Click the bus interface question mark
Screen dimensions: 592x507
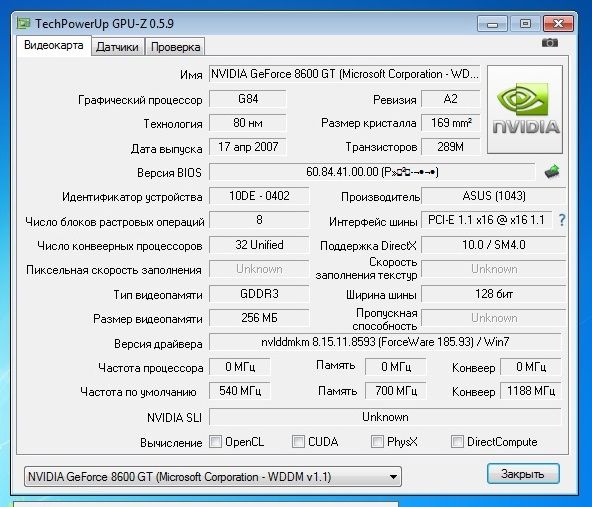[562, 220]
